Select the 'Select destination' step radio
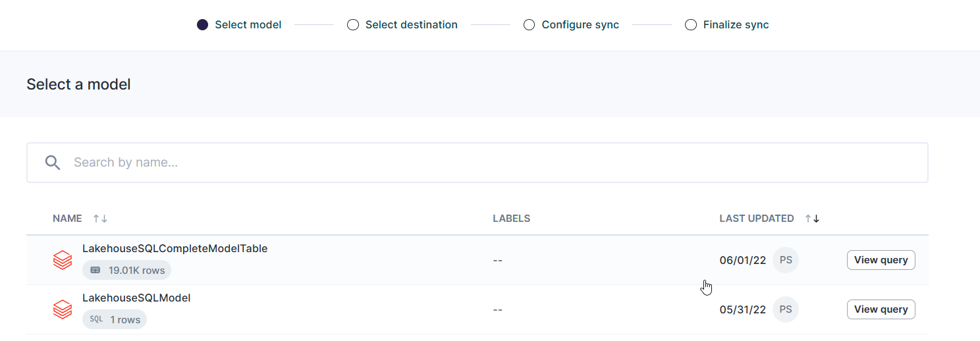 pyautogui.click(x=353, y=25)
